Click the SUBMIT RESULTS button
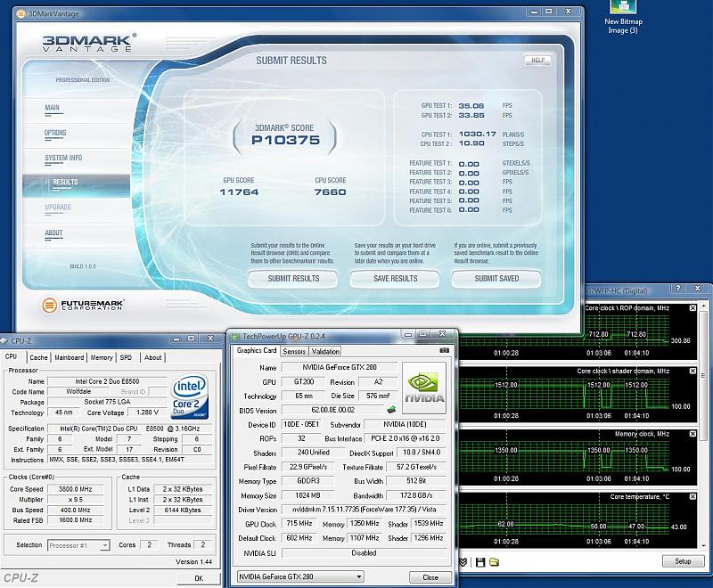This screenshot has width=713, height=588. coord(293,279)
